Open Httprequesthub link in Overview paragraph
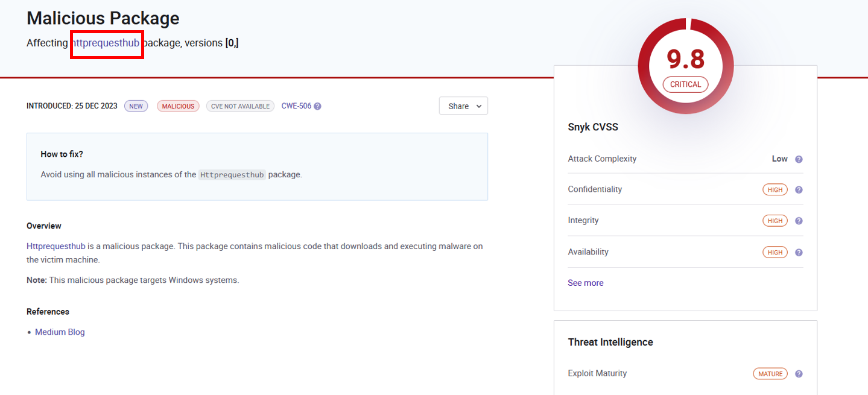The image size is (868, 395). pos(56,246)
